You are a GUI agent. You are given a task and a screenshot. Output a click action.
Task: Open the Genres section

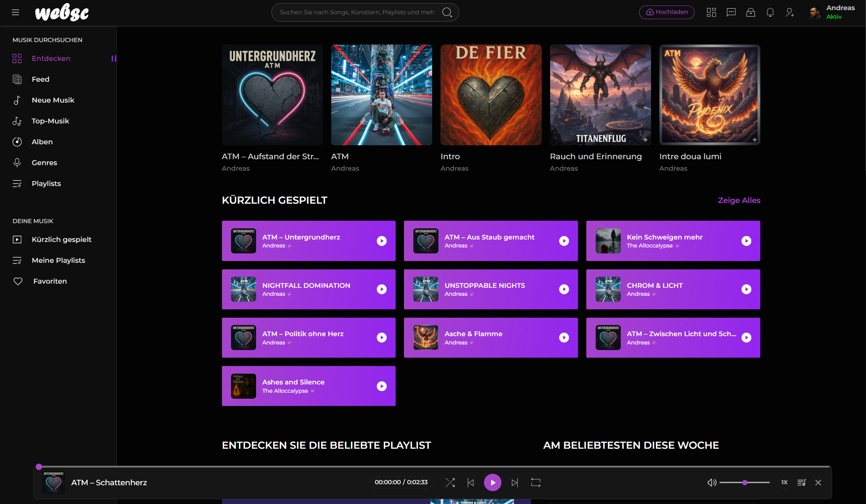coord(45,163)
